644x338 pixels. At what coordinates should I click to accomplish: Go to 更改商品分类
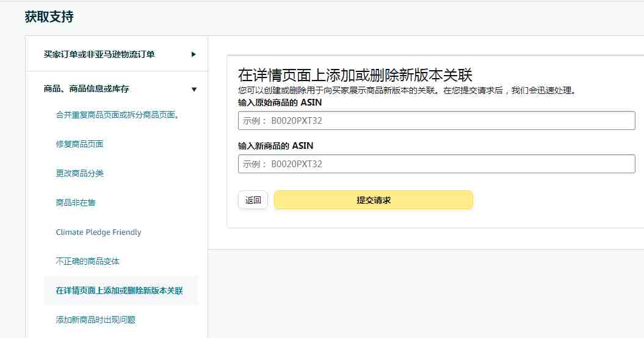coord(80,173)
